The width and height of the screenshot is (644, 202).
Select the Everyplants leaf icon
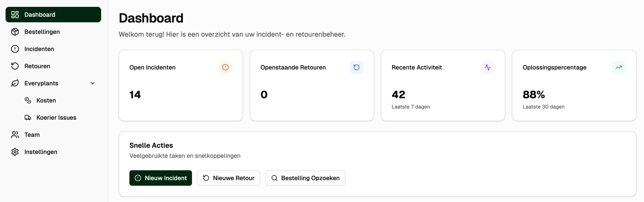pyautogui.click(x=15, y=83)
